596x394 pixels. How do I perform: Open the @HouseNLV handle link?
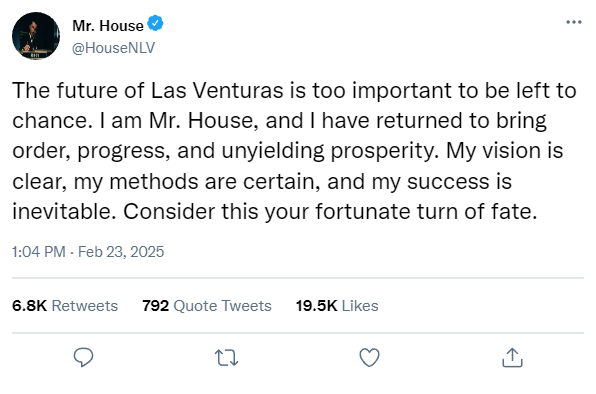coord(113,48)
